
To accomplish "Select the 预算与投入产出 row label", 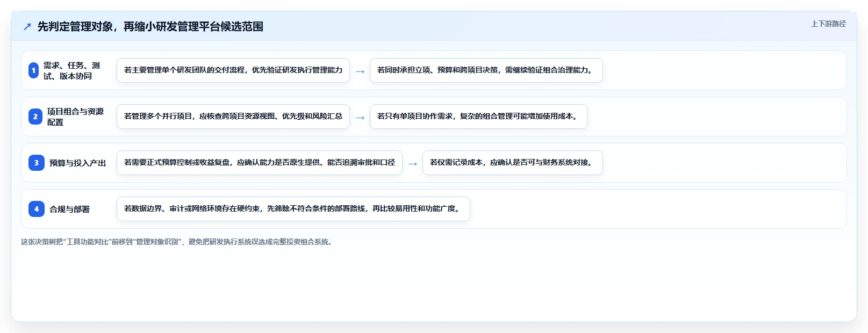I will (77, 163).
